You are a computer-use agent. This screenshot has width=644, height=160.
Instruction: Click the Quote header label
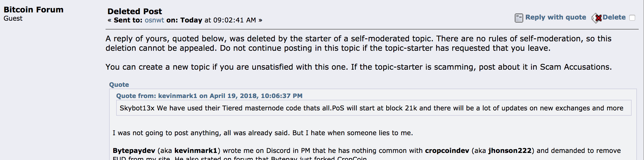[119, 84]
